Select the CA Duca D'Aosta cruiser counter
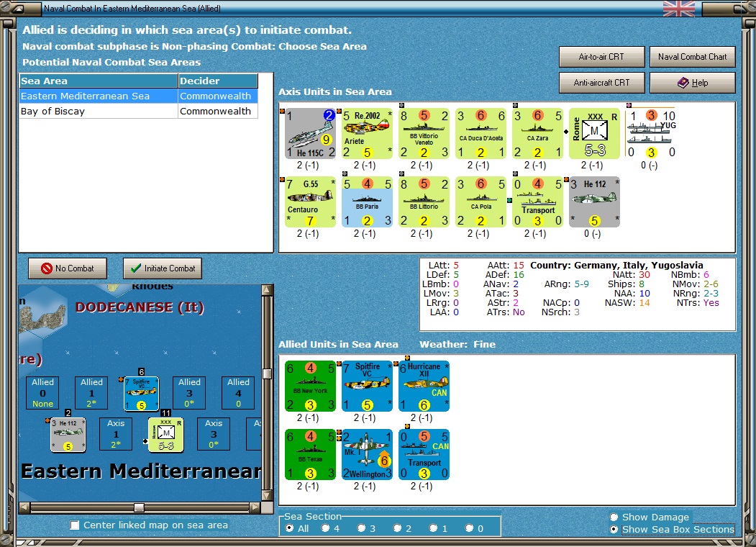This screenshot has height=547, width=756. 481,133
